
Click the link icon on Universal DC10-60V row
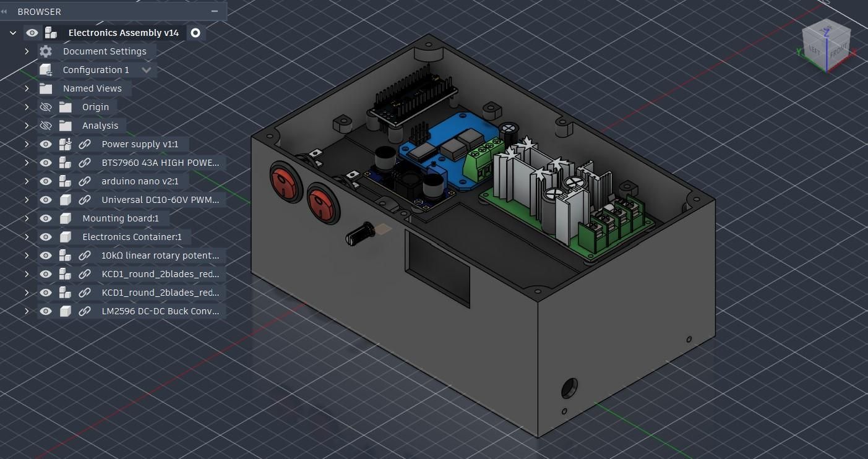[85, 200]
